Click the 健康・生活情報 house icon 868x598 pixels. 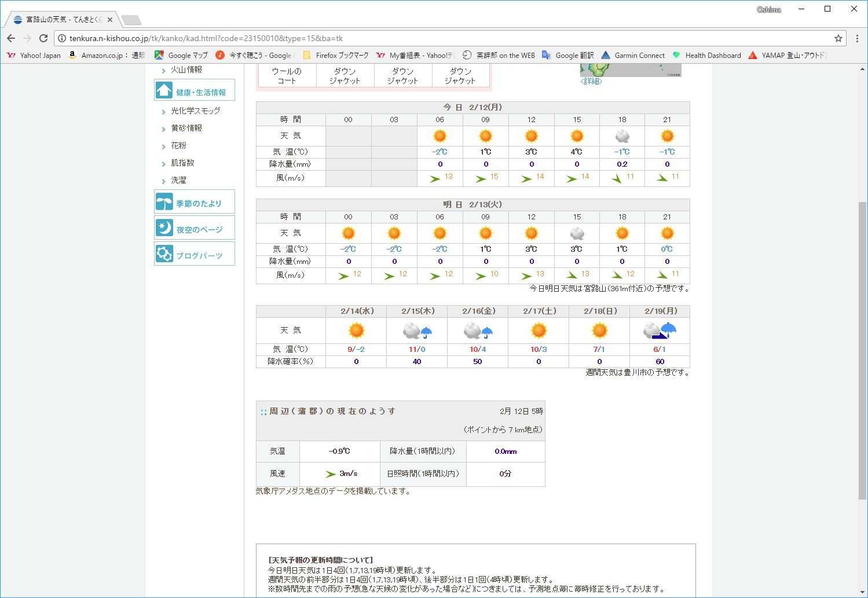point(164,91)
